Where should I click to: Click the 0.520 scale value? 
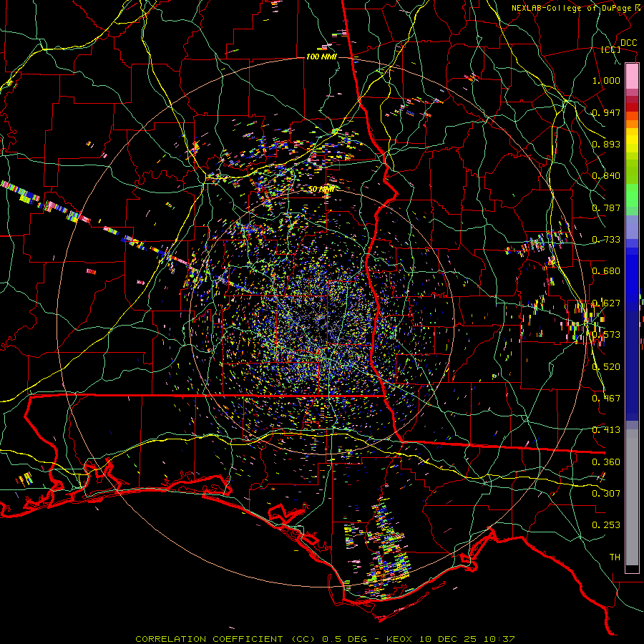tap(606, 367)
